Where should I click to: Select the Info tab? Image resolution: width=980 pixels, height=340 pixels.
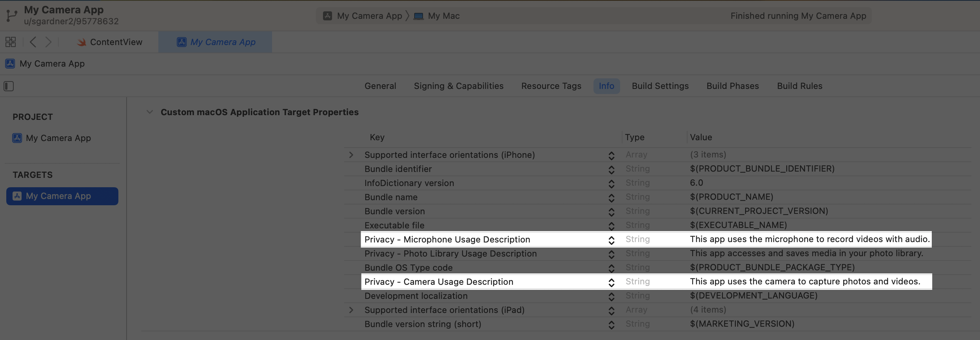point(606,86)
